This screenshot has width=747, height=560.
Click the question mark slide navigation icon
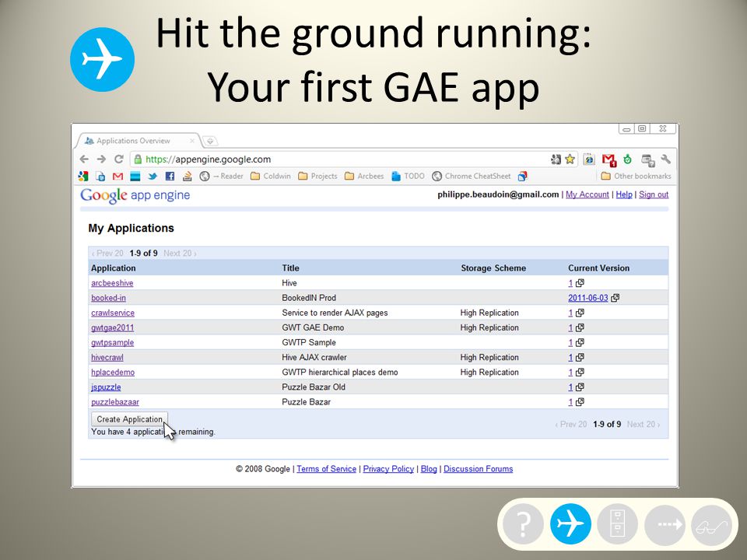[523, 523]
